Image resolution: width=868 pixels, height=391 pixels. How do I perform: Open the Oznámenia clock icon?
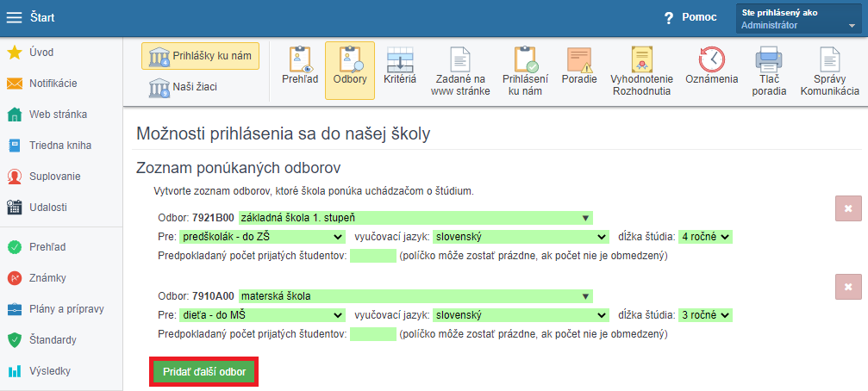[x=711, y=59]
